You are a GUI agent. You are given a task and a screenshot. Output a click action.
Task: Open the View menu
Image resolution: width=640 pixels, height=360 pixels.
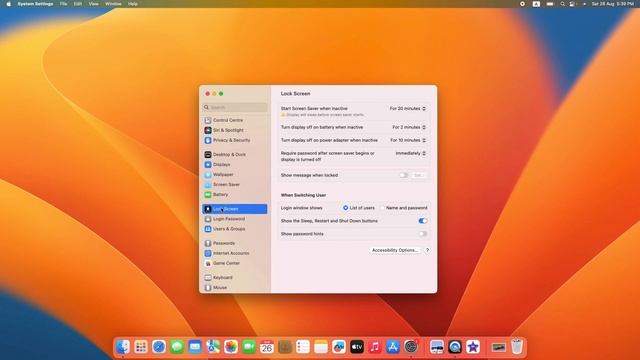click(93, 4)
